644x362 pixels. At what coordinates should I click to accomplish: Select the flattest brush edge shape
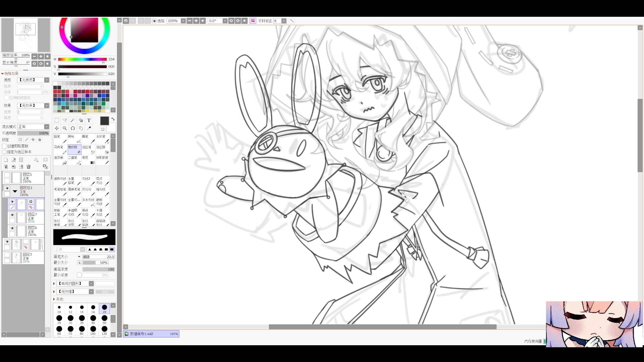pos(112,249)
